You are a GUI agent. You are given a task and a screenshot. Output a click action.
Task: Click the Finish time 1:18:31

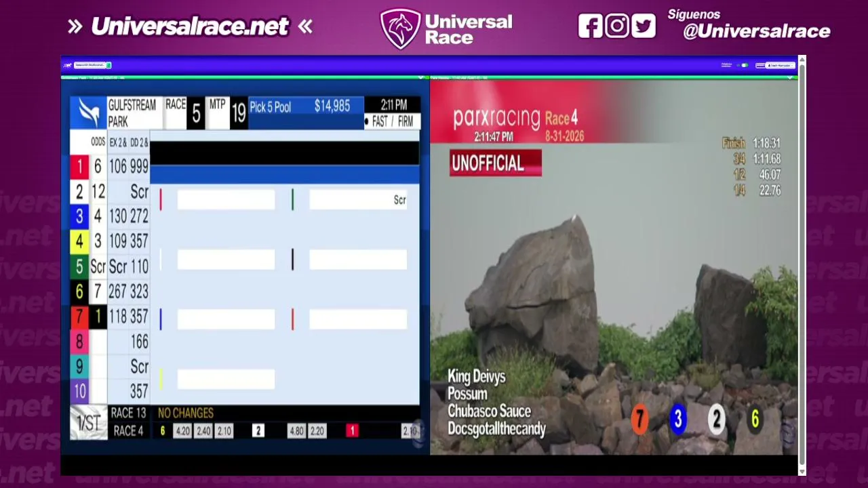766,144
